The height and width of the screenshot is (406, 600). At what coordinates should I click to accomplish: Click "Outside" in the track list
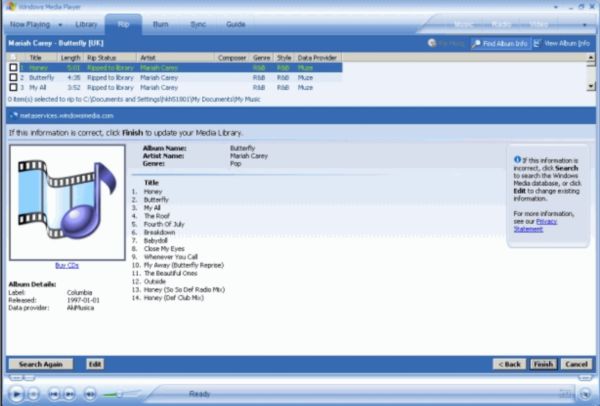155,282
